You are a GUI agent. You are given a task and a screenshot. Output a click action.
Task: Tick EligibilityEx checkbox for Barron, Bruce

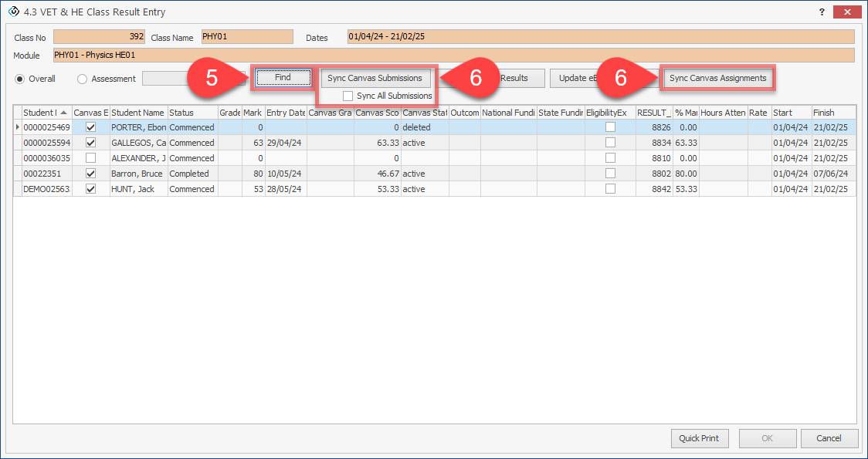pos(610,174)
